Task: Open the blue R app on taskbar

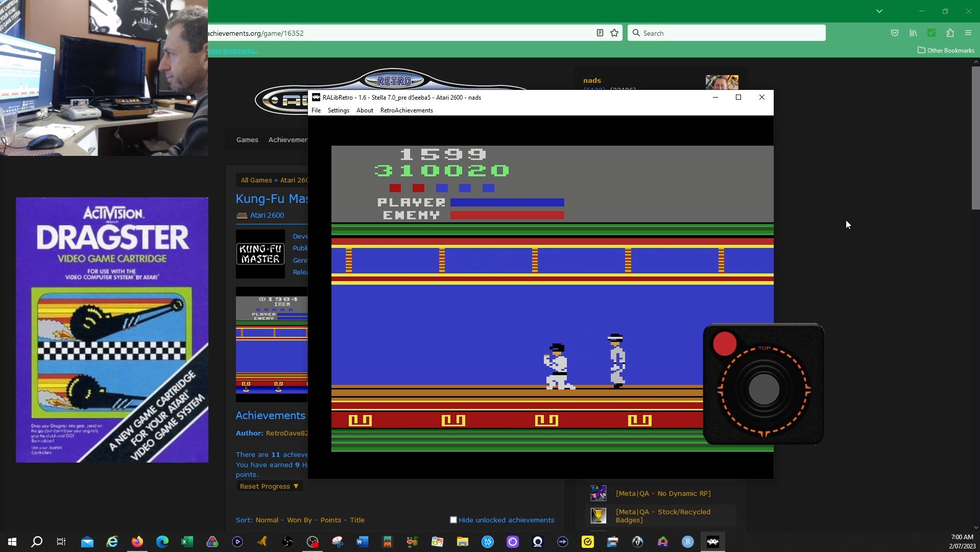Action: tap(688, 542)
